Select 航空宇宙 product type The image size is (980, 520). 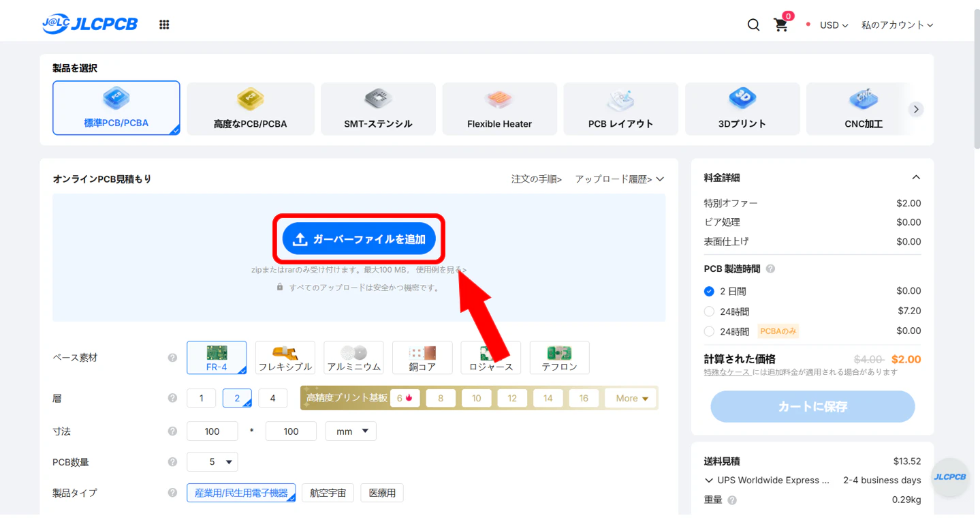[328, 493]
